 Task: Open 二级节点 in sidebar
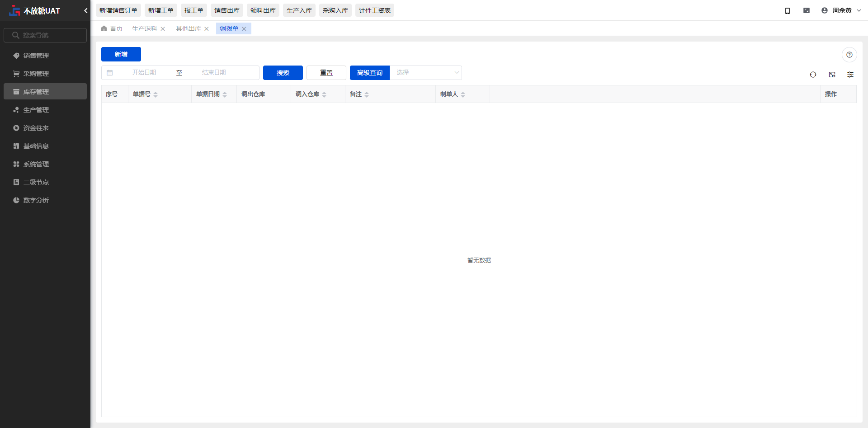tap(45, 182)
